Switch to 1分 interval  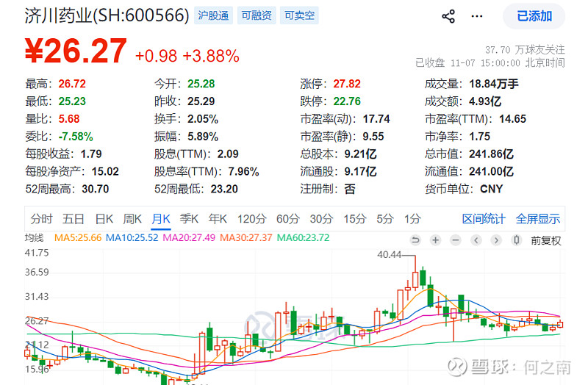tap(412, 218)
